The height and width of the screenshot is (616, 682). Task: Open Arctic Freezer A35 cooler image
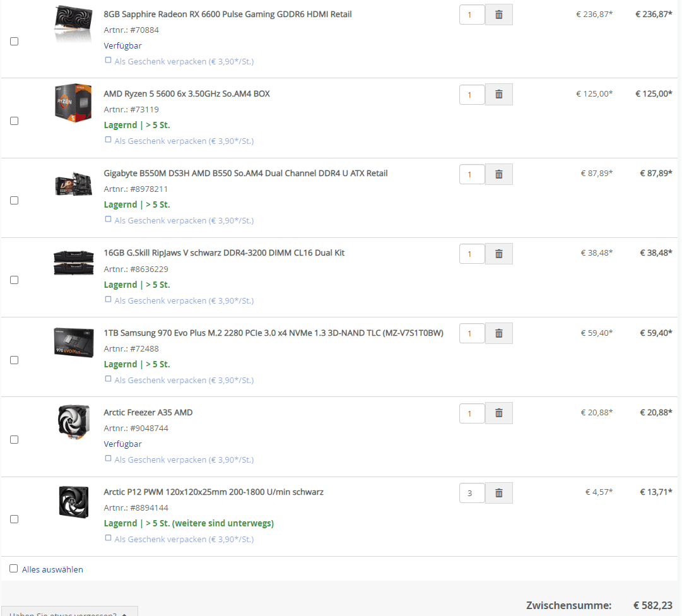pyautogui.click(x=74, y=422)
